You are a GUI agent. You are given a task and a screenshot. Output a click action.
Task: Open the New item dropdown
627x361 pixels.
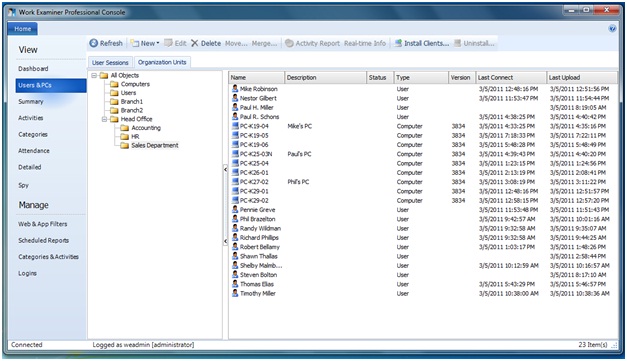pos(145,43)
